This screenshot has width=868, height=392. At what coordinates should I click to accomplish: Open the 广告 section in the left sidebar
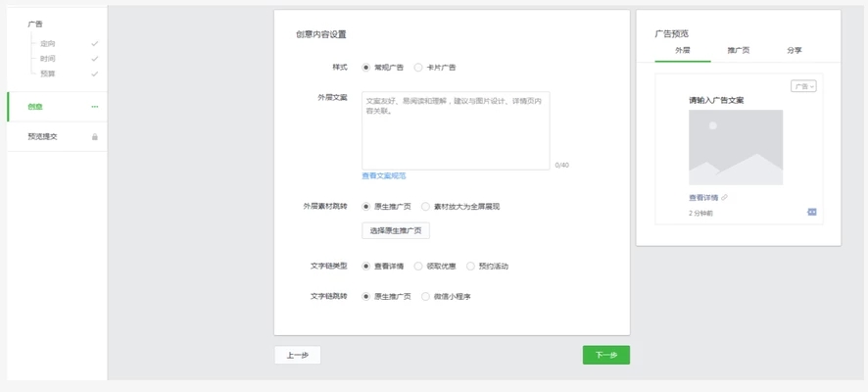[x=35, y=24]
